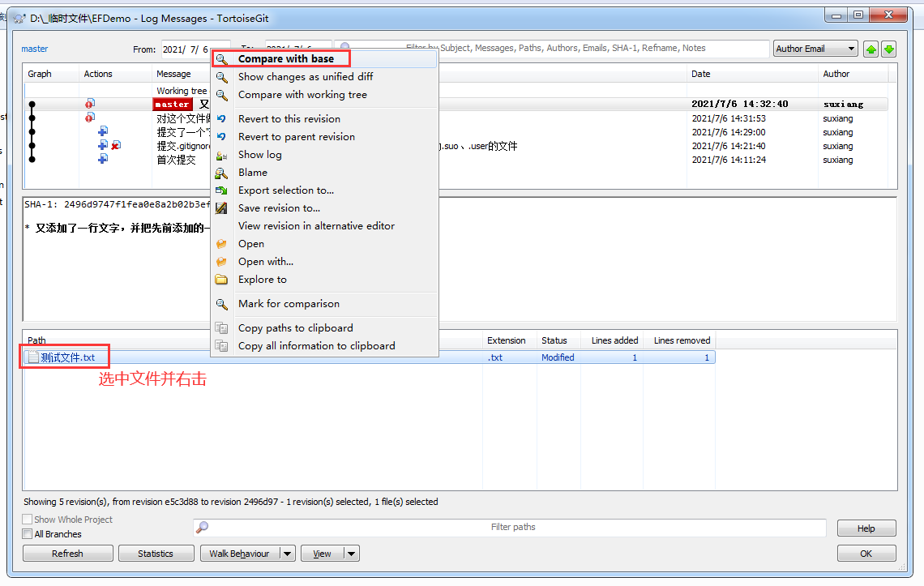Open the Author Email filter dropdown
Screen dimensions: 924x586
(x=815, y=49)
